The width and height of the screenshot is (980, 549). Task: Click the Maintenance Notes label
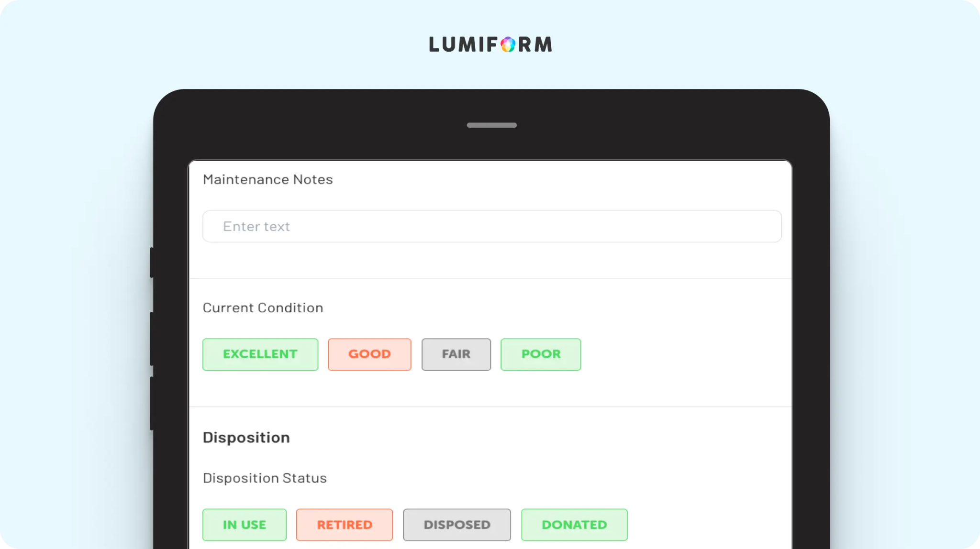coord(267,179)
